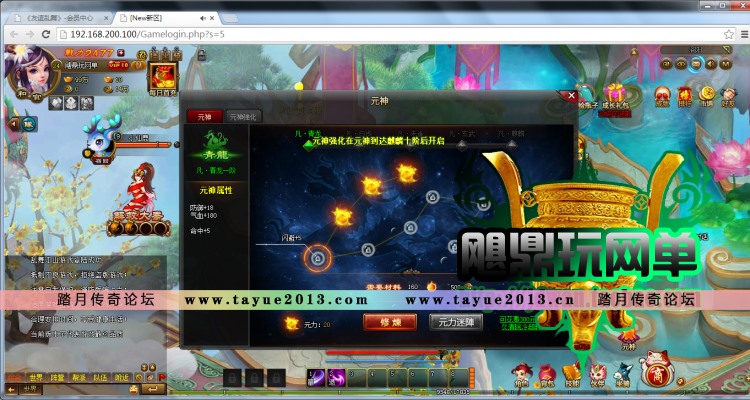Open the map with the M button
This screenshot has width=750, height=400.
[x=726, y=64]
